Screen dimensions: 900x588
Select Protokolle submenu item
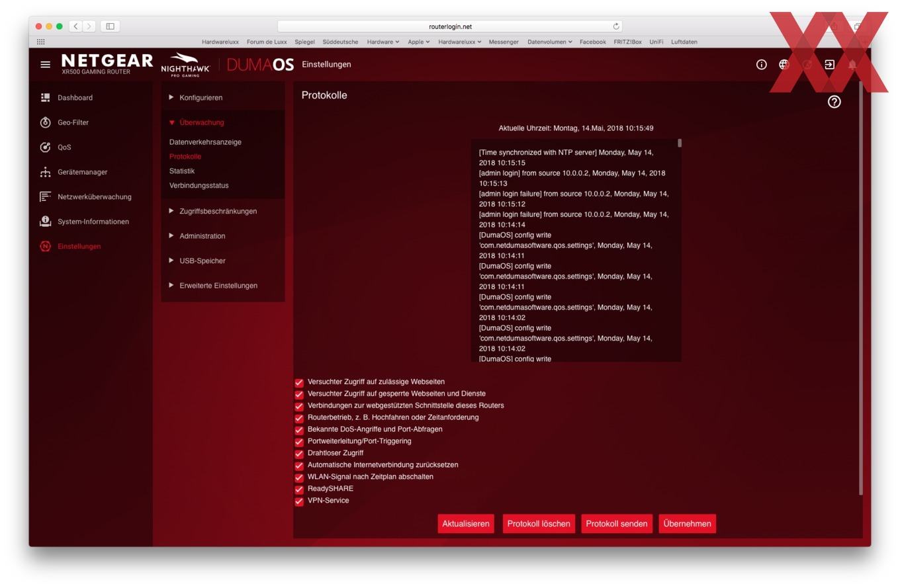point(185,157)
